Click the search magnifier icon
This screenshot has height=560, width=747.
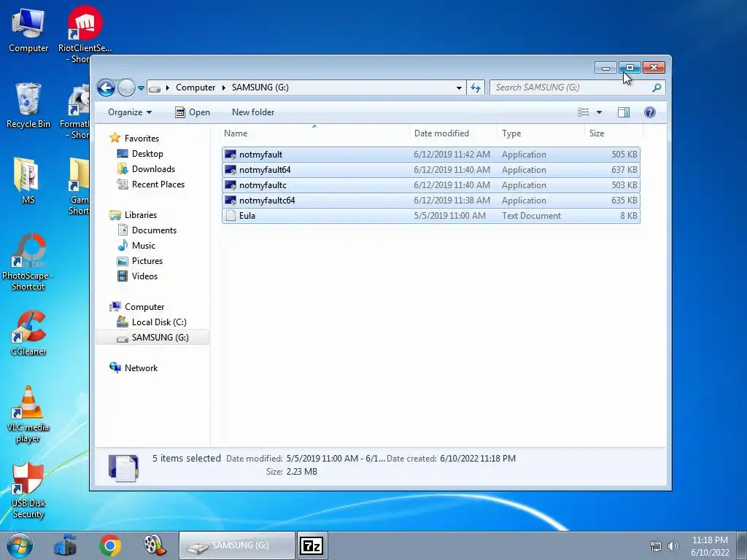click(x=657, y=87)
